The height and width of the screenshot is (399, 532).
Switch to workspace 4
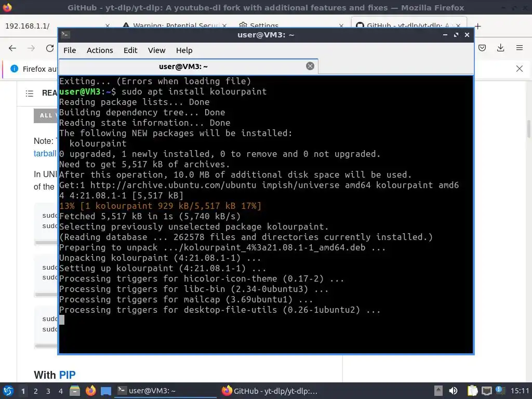(x=61, y=391)
